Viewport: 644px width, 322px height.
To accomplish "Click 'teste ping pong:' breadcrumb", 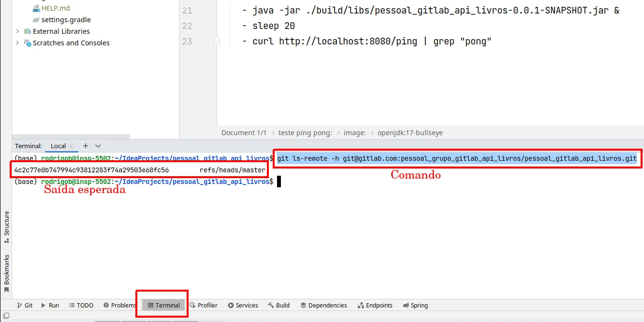I will click(x=305, y=133).
